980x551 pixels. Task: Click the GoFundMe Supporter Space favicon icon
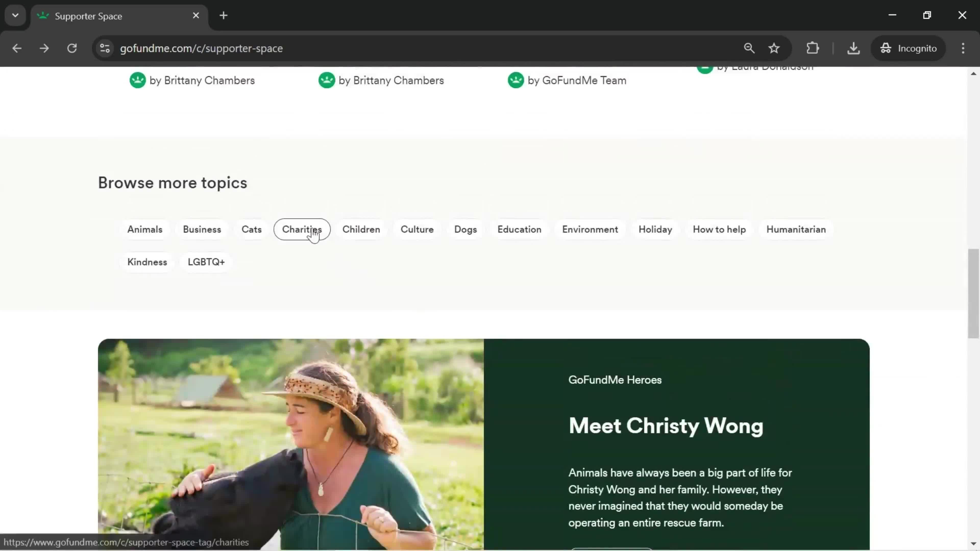click(x=42, y=15)
